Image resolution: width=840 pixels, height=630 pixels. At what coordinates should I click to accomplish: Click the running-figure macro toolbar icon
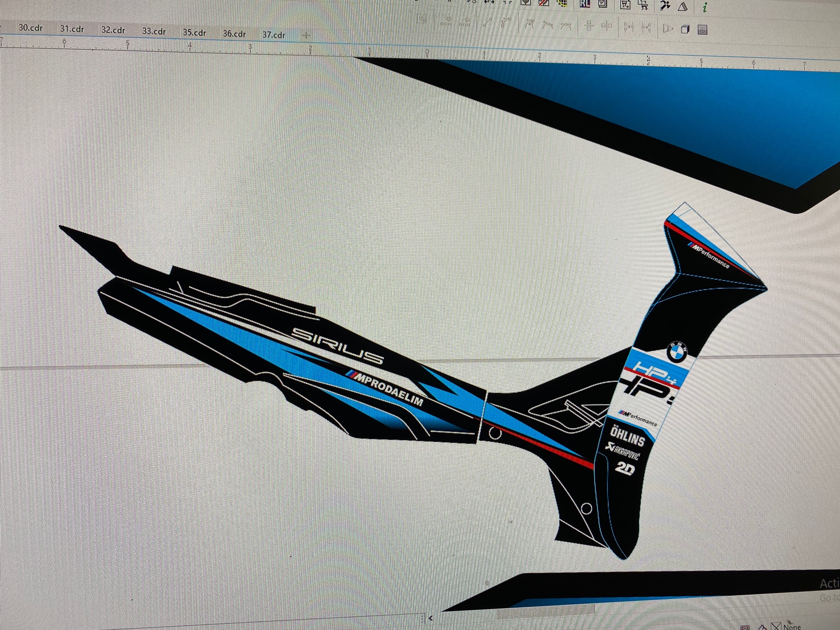pyautogui.click(x=665, y=5)
